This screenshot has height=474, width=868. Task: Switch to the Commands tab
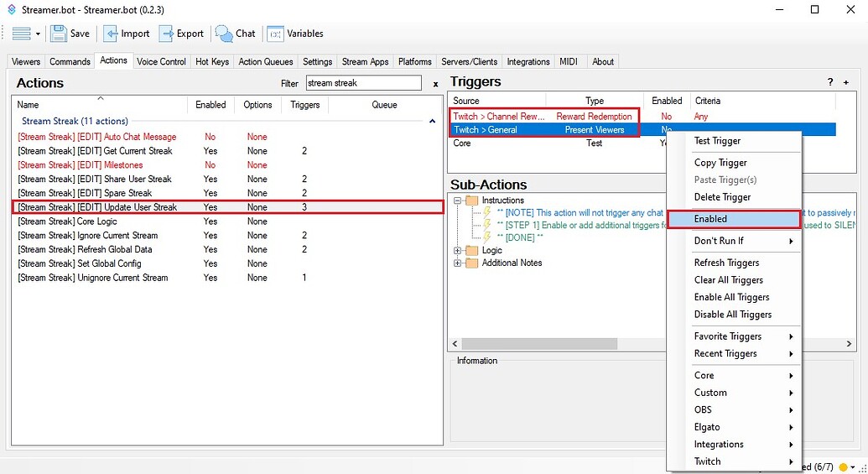(70, 61)
